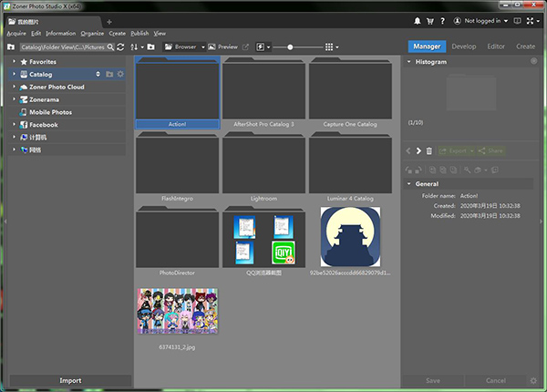
Task: Toggle the quick preview lightning icon
Action: point(260,46)
